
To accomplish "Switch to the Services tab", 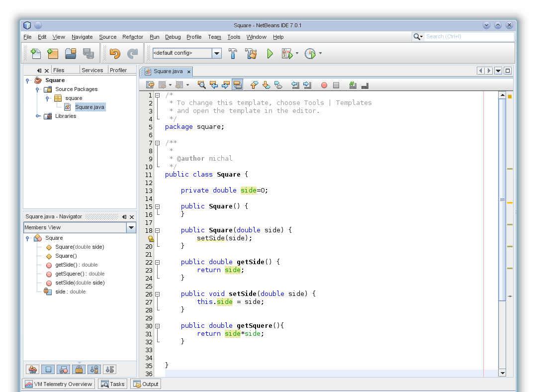I will click(92, 70).
